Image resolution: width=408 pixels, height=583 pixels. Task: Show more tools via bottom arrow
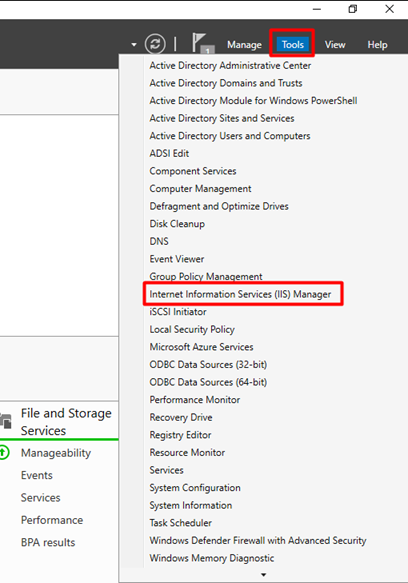(263, 575)
